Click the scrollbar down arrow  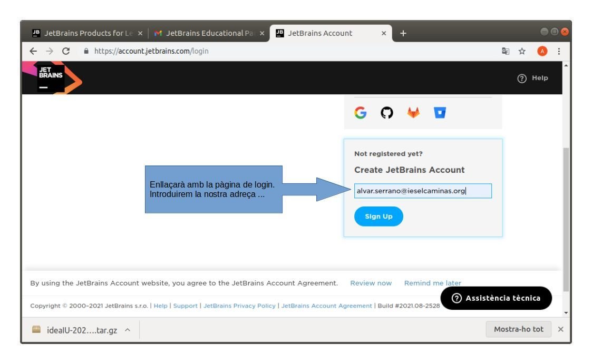[566, 313]
